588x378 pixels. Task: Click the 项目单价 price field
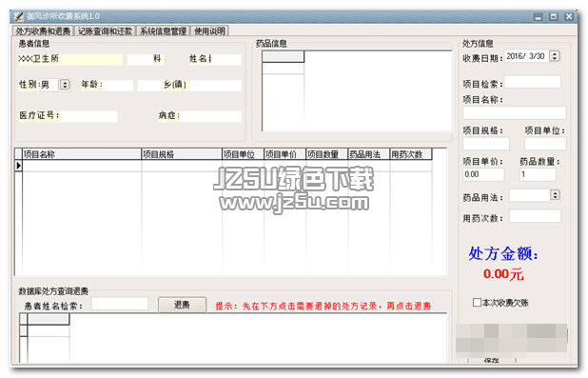(x=483, y=174)
